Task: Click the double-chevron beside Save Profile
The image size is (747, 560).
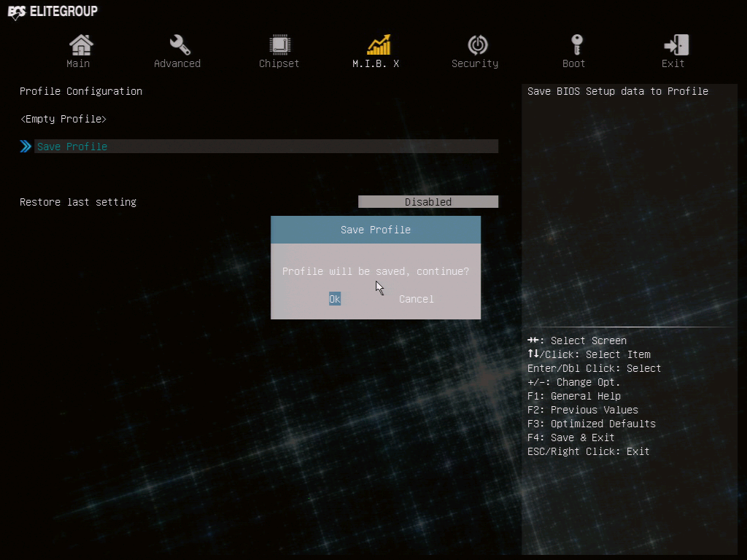Action: pyautogui.click(x=26, y=146)
